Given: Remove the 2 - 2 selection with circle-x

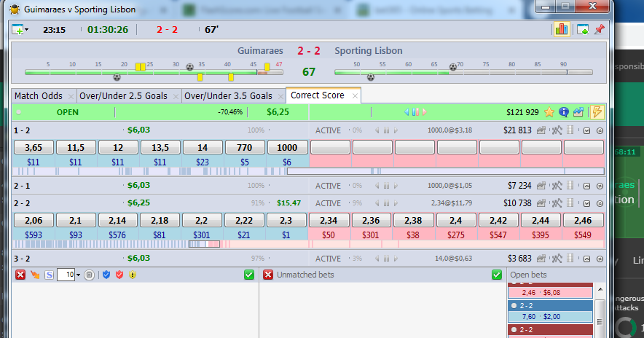Looking at the screenshot, I should click(x=600, y=203).
